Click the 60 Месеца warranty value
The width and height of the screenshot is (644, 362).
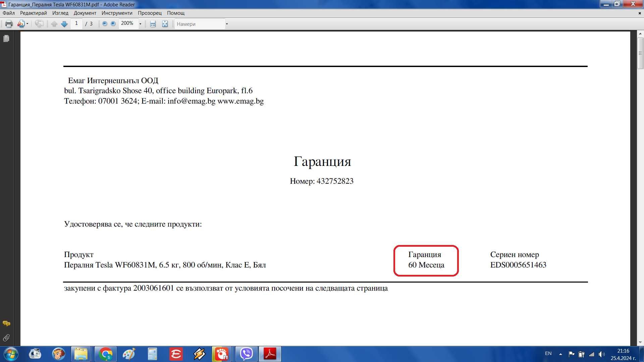426,265
